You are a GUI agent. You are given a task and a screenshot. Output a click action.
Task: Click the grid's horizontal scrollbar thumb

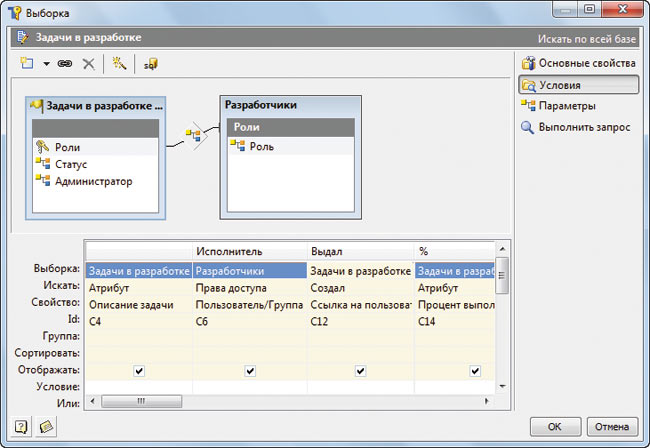tap(140, 401)
